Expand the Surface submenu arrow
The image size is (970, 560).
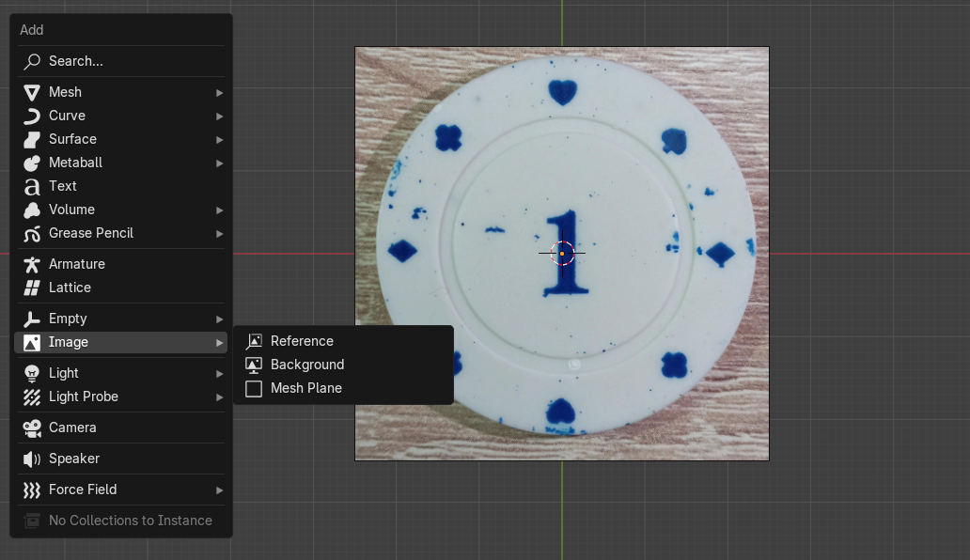pyautogui.click(x=219, y=139)
